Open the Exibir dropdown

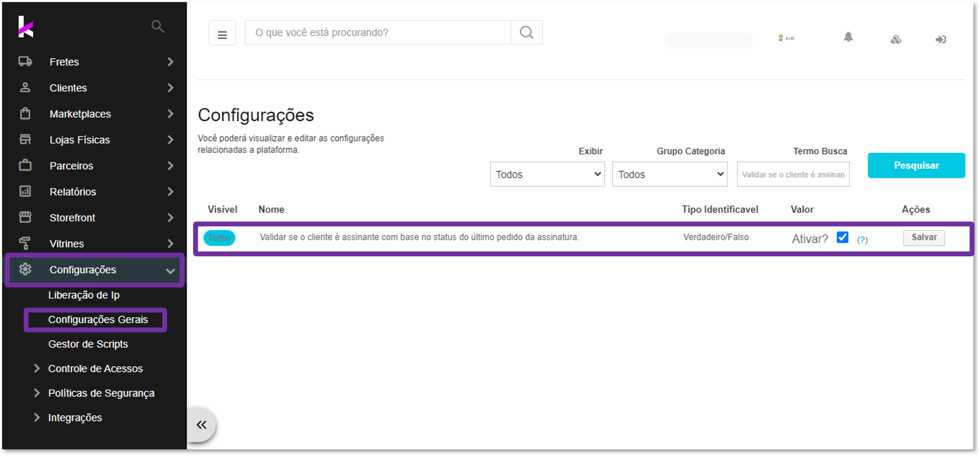click(x=547, y=174)
